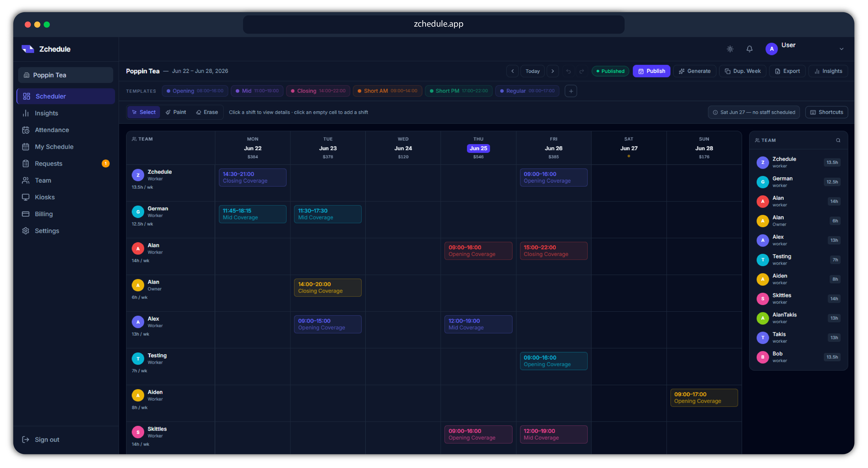
Task: Click the Publish button
Action: tap(651, 71)
